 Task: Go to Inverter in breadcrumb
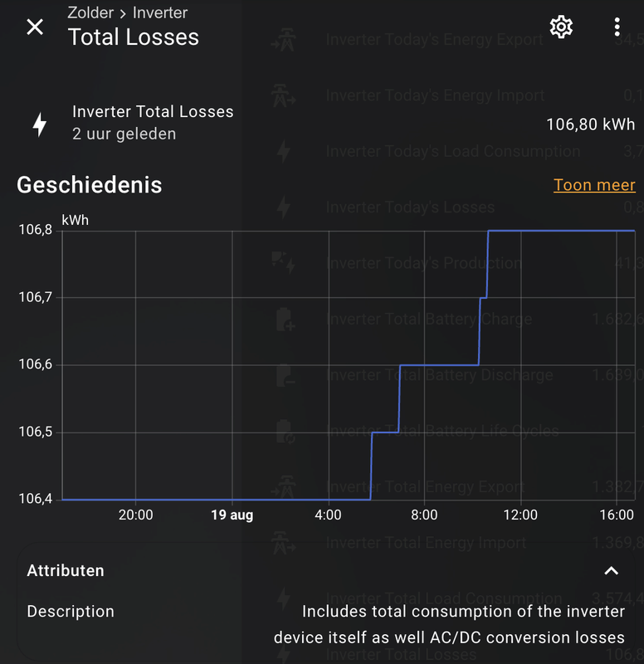pyautogui.click(x=160, y=13)
